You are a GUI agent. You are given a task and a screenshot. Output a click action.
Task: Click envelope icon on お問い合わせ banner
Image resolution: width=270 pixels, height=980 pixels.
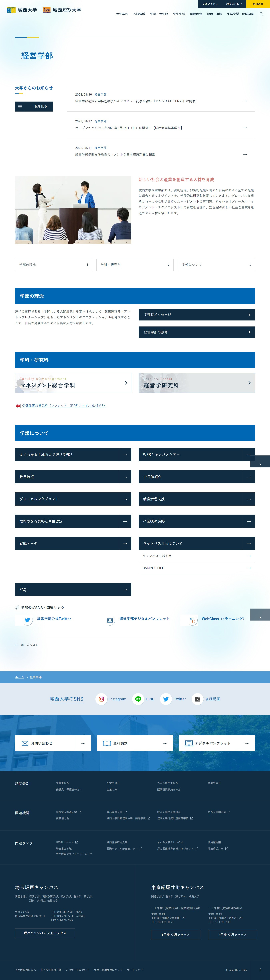click(x=25, y=743)
